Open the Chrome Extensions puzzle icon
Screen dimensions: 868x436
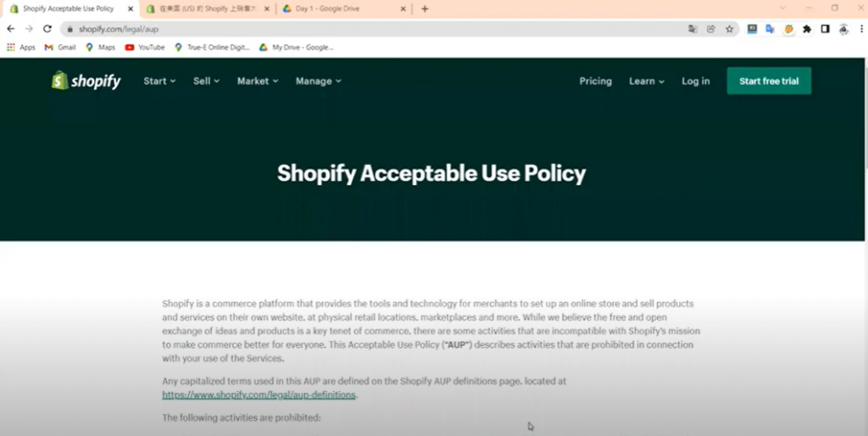(x=806, y=29)
